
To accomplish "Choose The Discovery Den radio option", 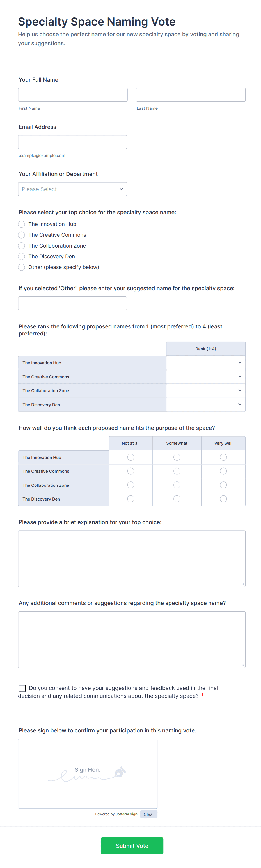I will click(21, 256).
